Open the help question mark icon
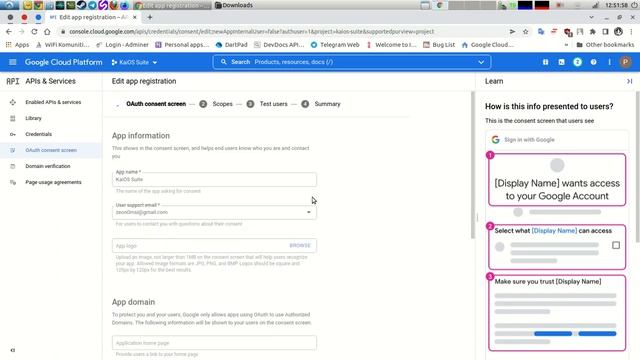640x360 pixels. [593, 62]
